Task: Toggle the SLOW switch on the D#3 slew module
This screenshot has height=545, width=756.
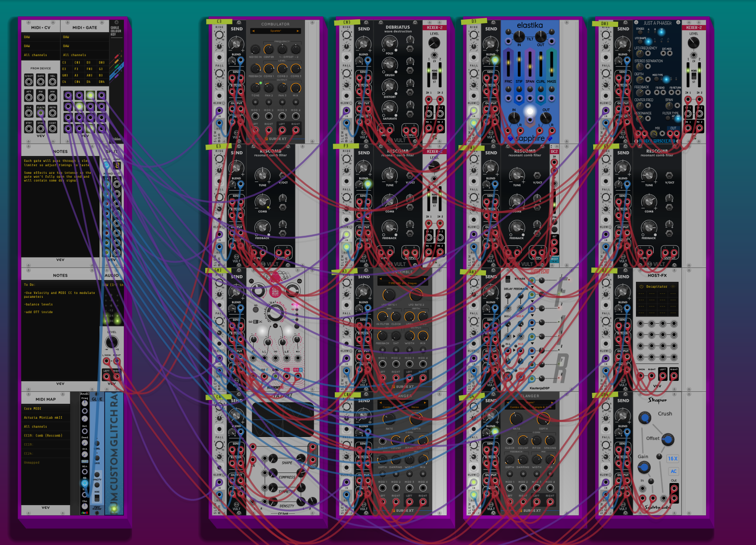Action: pos(610,103)
